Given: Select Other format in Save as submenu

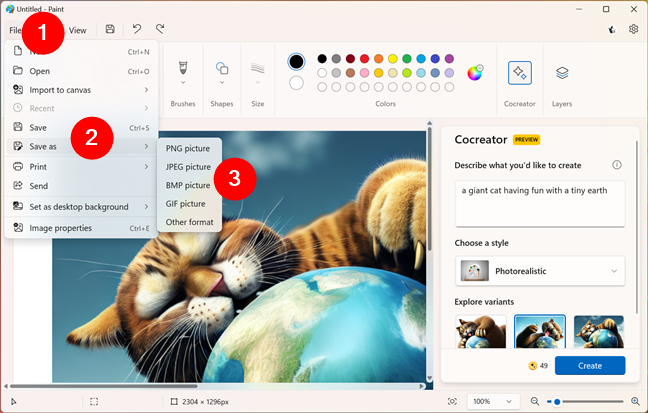Looking at the screenshot, I should 190,222.
